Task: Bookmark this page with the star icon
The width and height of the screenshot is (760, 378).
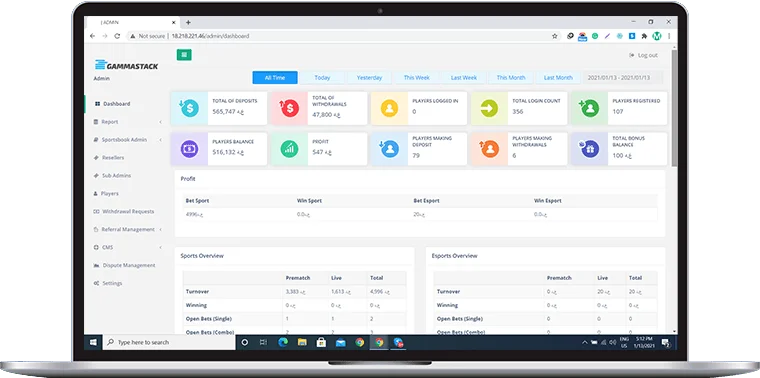Action: (554, 36)
